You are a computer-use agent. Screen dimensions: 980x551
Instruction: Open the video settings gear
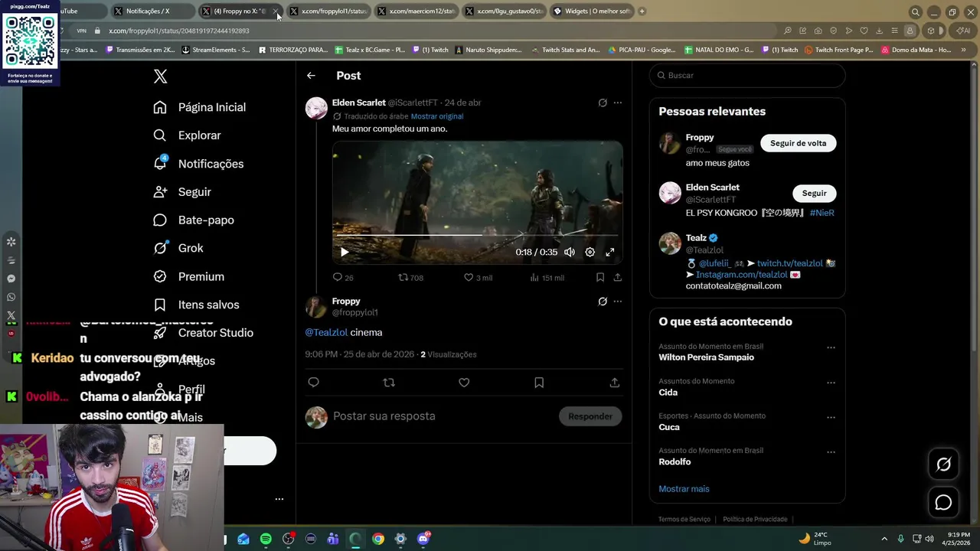[590, 252]
